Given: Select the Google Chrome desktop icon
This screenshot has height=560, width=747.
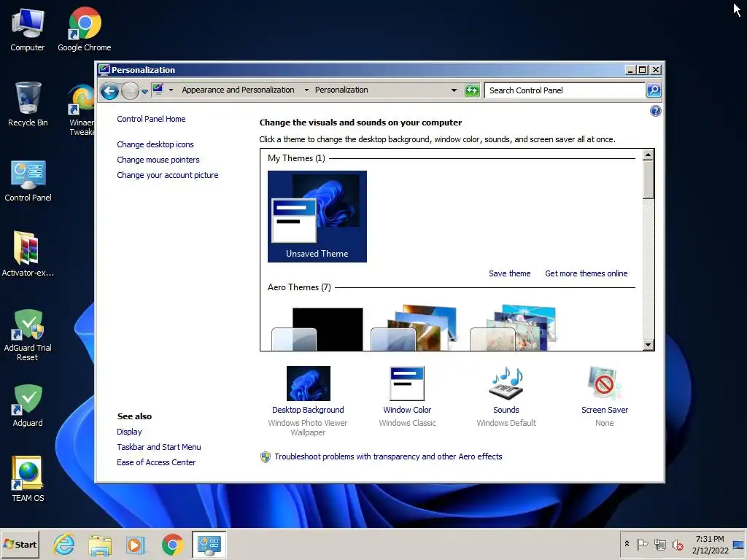Looking at the screenshot, I should coord(85,29).
